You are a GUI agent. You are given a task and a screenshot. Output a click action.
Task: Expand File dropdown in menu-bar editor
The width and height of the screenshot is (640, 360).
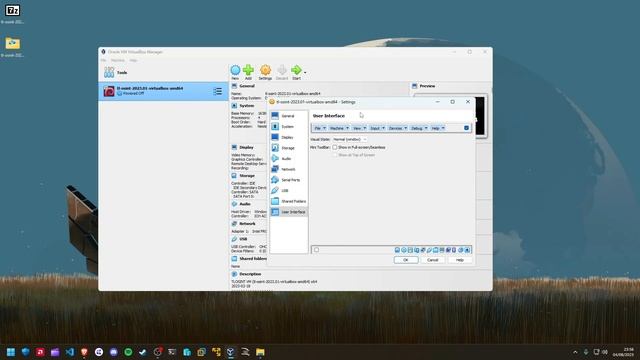click(x=320, y=128)
